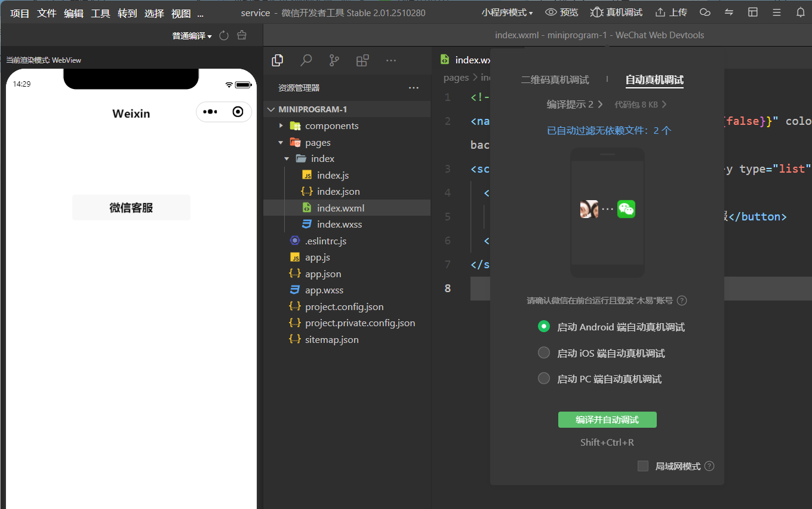Open the layout panel icon in the top toolbar
The width and height of the screenshot is (812, 509).
[x=753, y=13]
